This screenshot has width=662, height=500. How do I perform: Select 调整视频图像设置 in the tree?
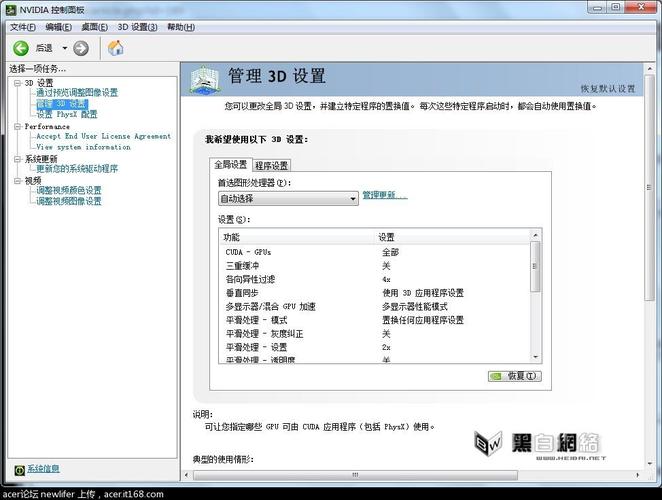point(69,201)
